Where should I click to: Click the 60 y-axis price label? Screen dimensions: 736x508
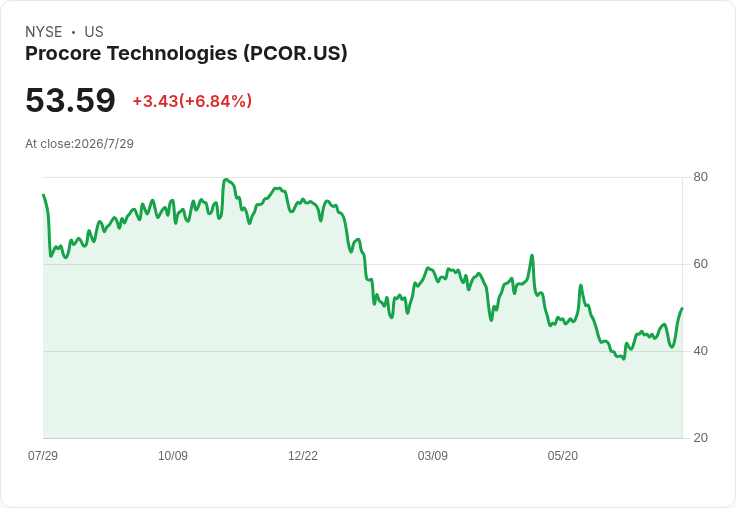pyautogui.click(x=700, y=264)
